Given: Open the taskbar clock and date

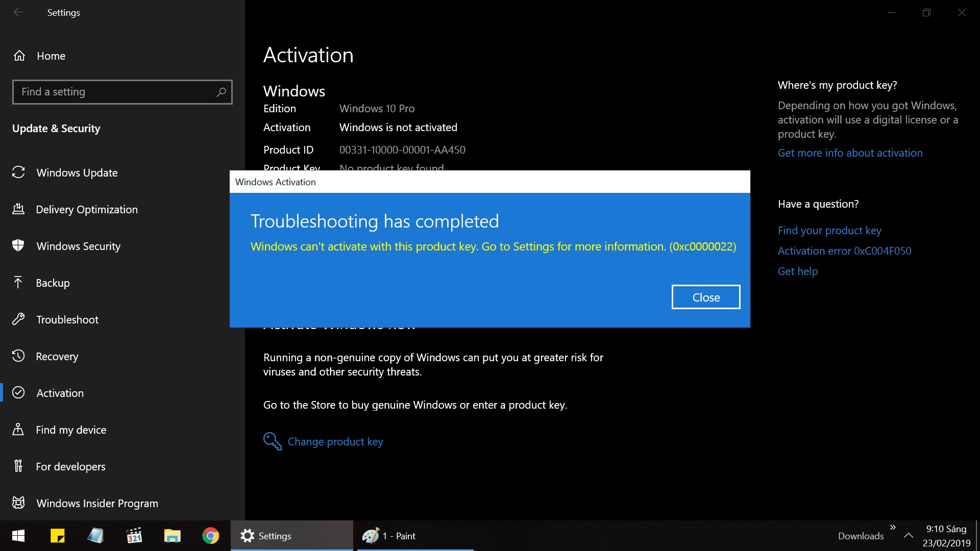Looking at the screenshot, I should [x=946, y=536].
